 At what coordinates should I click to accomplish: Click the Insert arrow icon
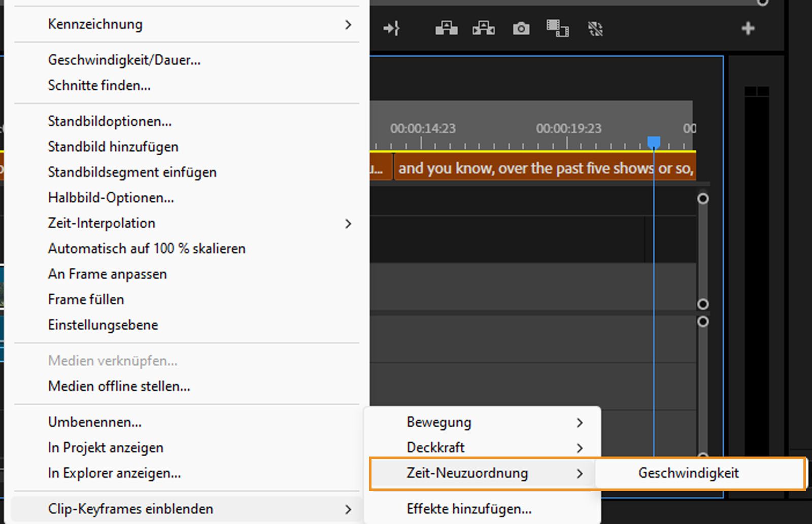click(392, 29)
